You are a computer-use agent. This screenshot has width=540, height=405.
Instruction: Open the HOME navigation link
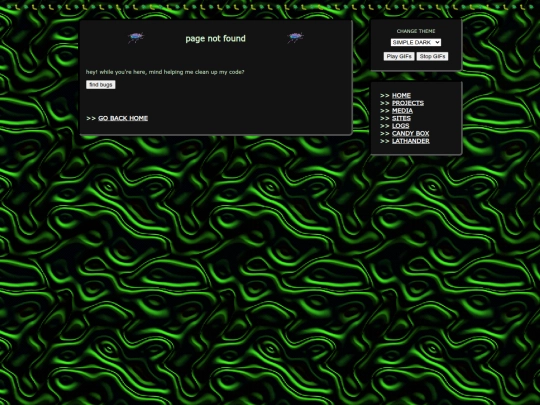pyautogui.click(x=401, y=95)
